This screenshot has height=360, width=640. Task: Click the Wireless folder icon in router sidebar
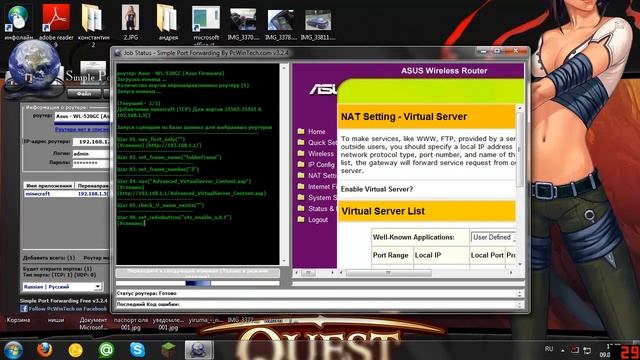(x=301, y=153)
